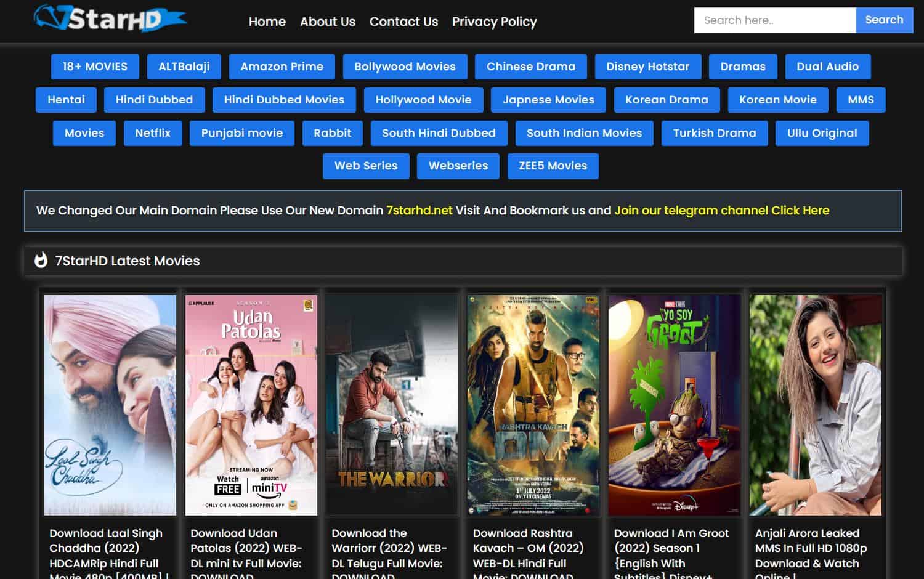Choose the Bollywood Movies category
Screen dimensions: 924x579
coord(405,67)
